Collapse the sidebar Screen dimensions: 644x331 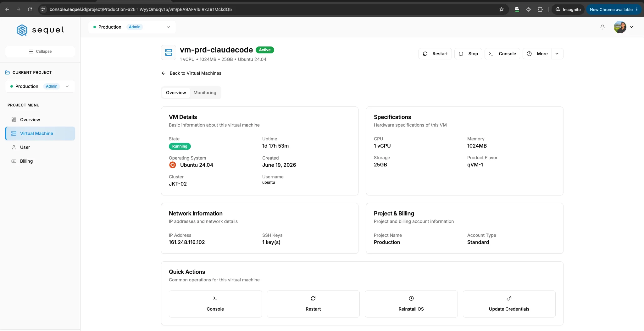pos(40,52)
